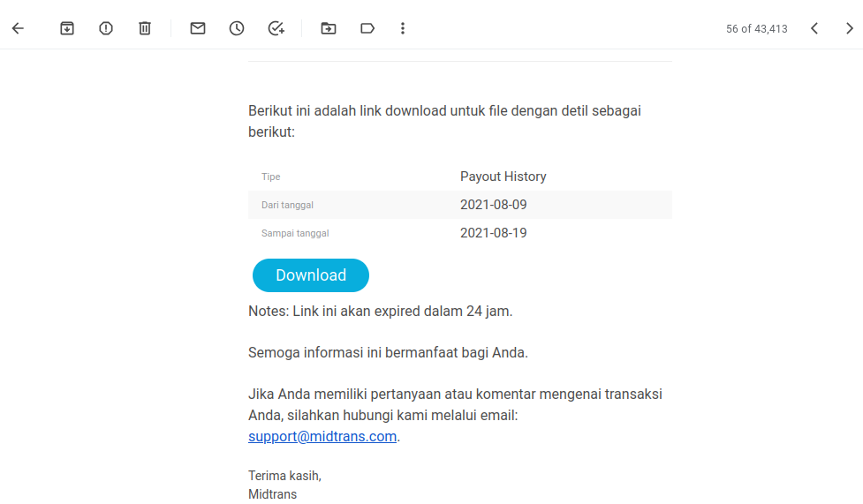
Task: Snooze this email with clock icon
Action: 237,28
